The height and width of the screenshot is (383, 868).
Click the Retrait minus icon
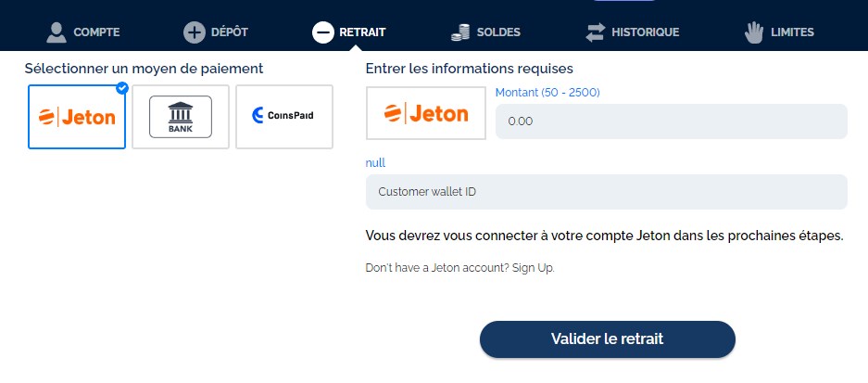click(x=322, y=32)
